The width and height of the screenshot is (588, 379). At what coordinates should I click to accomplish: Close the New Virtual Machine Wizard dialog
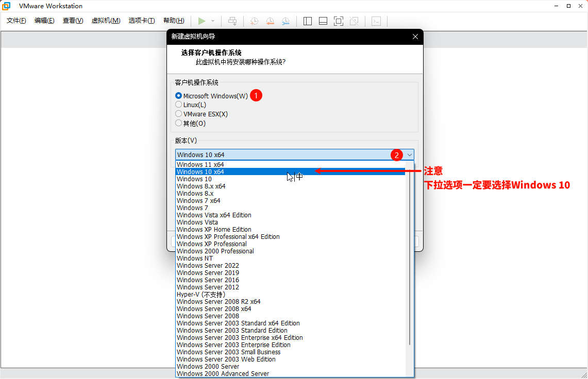pyautogui.click(x=415, y=37)
